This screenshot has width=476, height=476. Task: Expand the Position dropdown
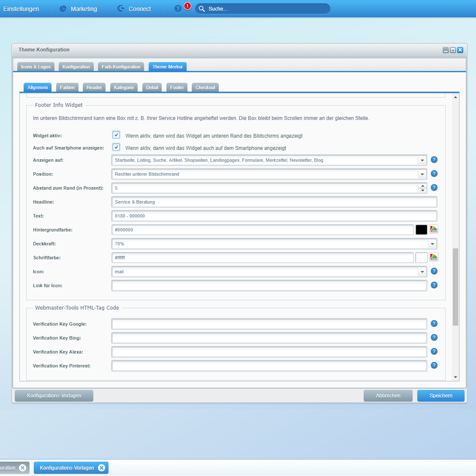click(x=422, y=174)
